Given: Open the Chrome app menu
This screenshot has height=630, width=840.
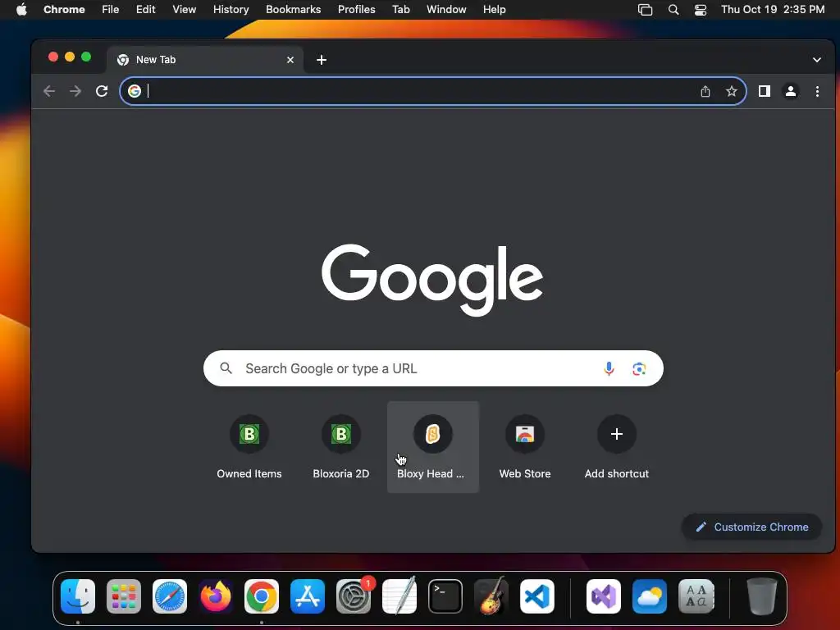Looking at the screenshot, I should pyautogui.click(x=64, y=10).
